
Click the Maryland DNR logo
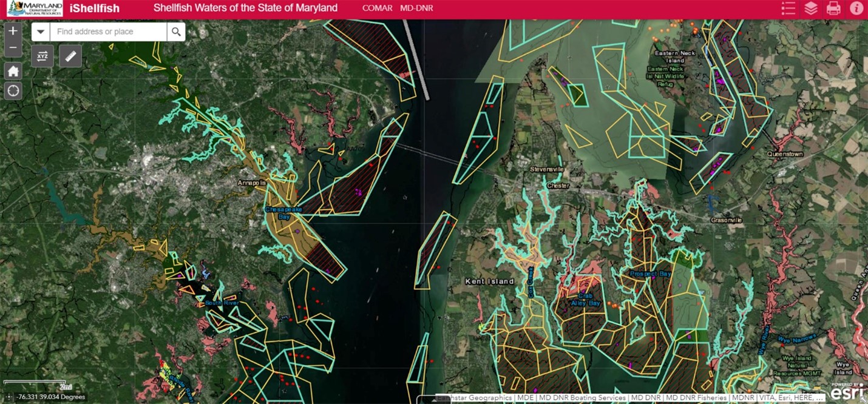pyautogui.click(x=35, y=8)
